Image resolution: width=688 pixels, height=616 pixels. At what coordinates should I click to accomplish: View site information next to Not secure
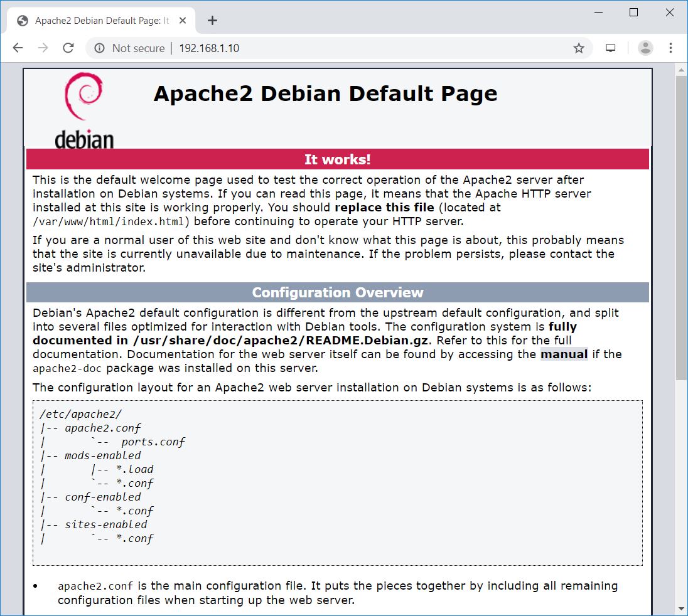[x=100, y=48]
